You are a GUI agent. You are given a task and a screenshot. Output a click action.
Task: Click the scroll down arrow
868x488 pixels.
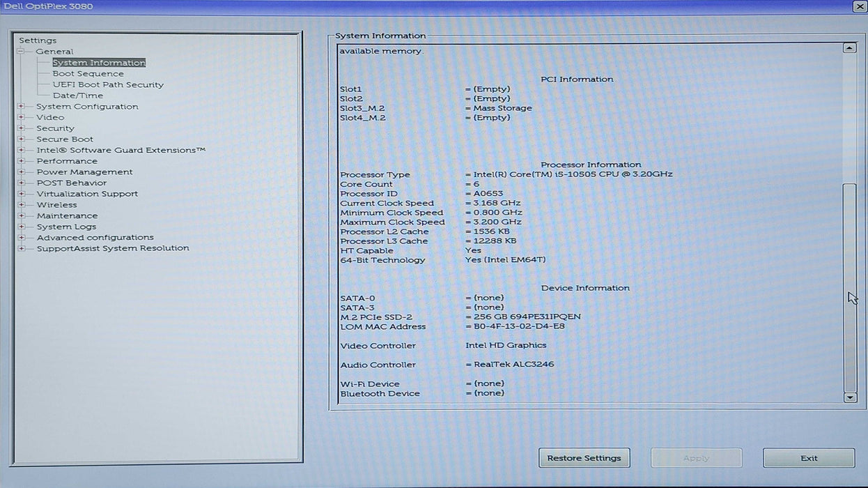(850, 397)
